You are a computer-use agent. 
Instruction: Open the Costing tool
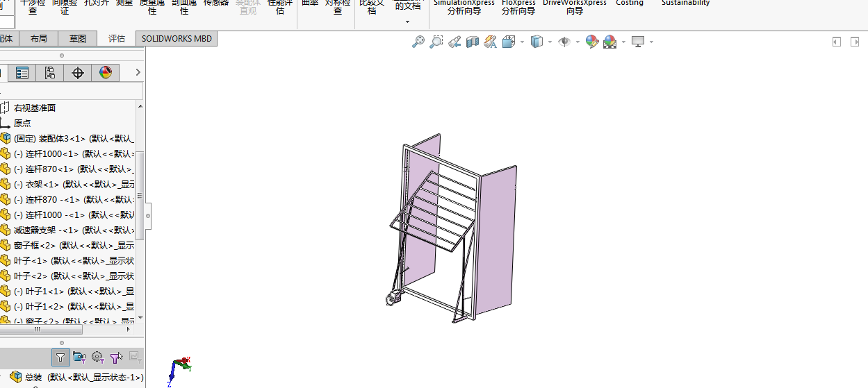[630, 3]
